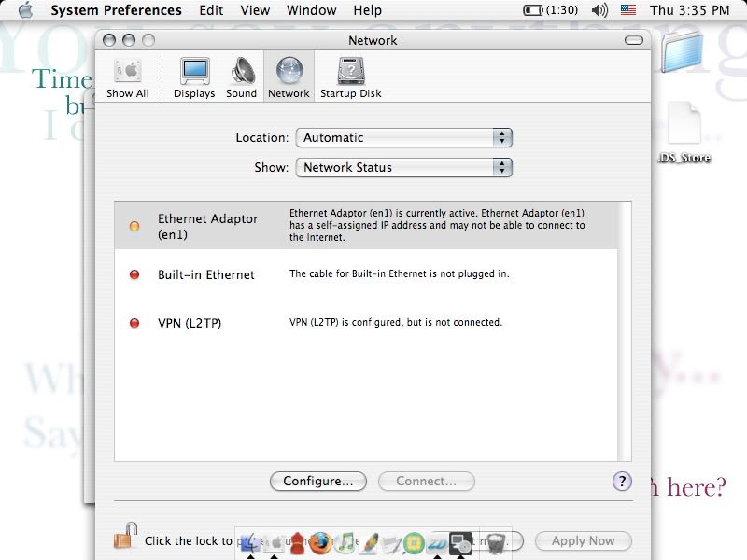Click the Connect... button
Viewport: 747px width, 560px height.
tap(427, 481)
